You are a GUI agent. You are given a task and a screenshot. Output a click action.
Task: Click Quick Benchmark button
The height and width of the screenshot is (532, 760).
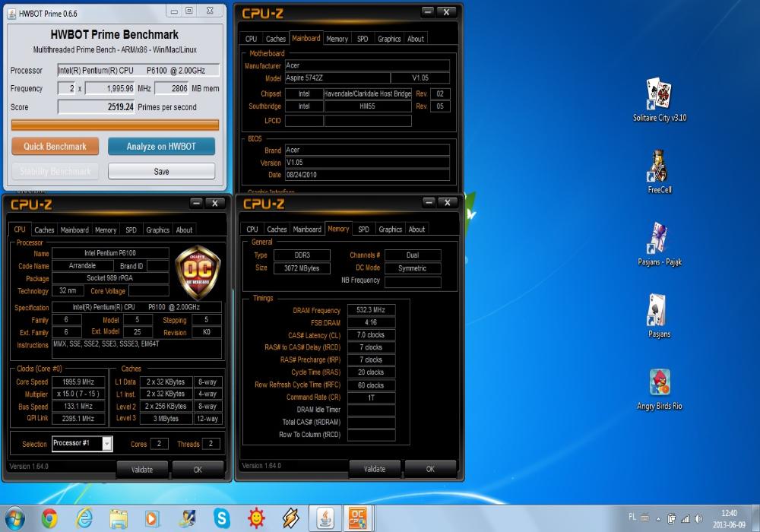pyautogui.click(x=55, y=147)
